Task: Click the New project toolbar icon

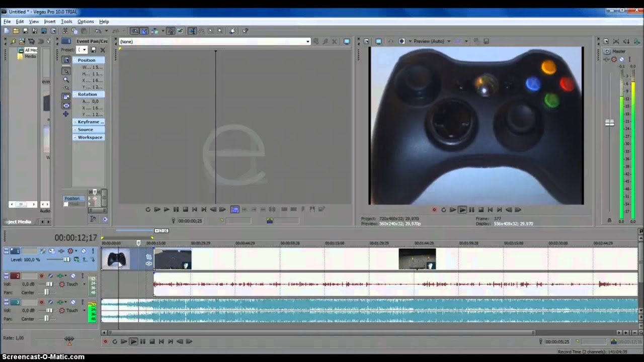Action: point(7,31)
